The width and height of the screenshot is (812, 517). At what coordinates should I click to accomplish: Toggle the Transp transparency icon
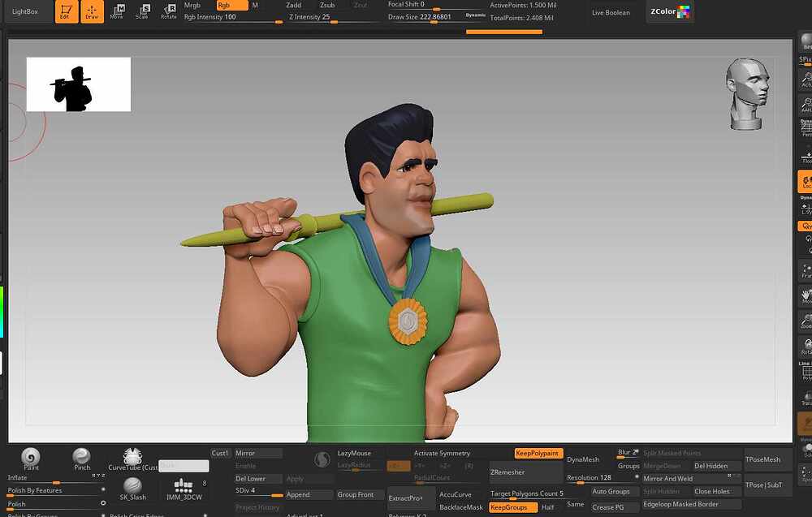tap(806, 399)
